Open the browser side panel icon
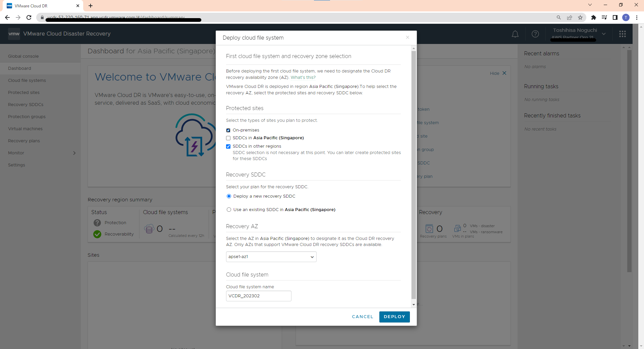Screen dimensions: 644x349 pyautogui.click(x=615, y=17)
